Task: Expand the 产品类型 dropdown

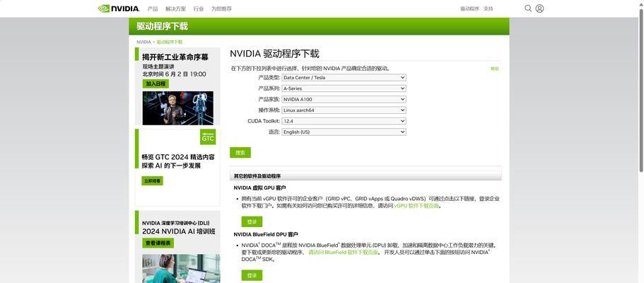Action: pos(344,77)
